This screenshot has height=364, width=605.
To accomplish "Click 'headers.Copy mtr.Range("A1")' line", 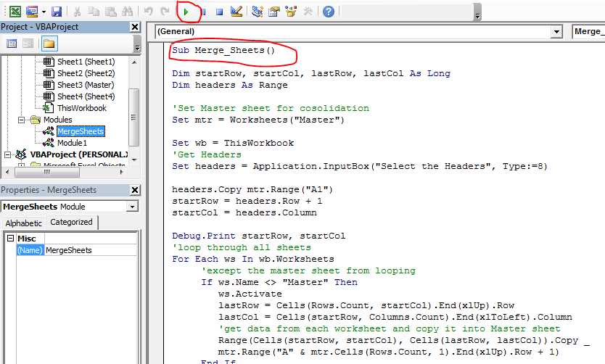I will [252, 189].
